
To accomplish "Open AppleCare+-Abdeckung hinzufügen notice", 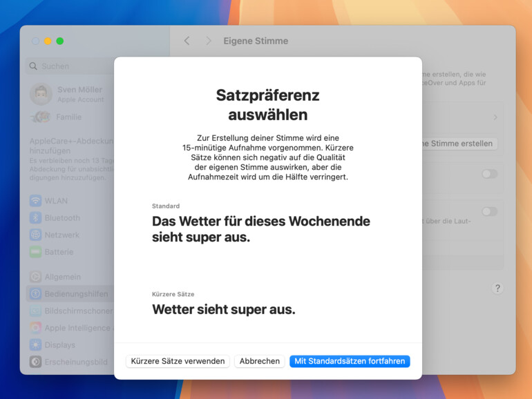I will [x=71, y=159].
